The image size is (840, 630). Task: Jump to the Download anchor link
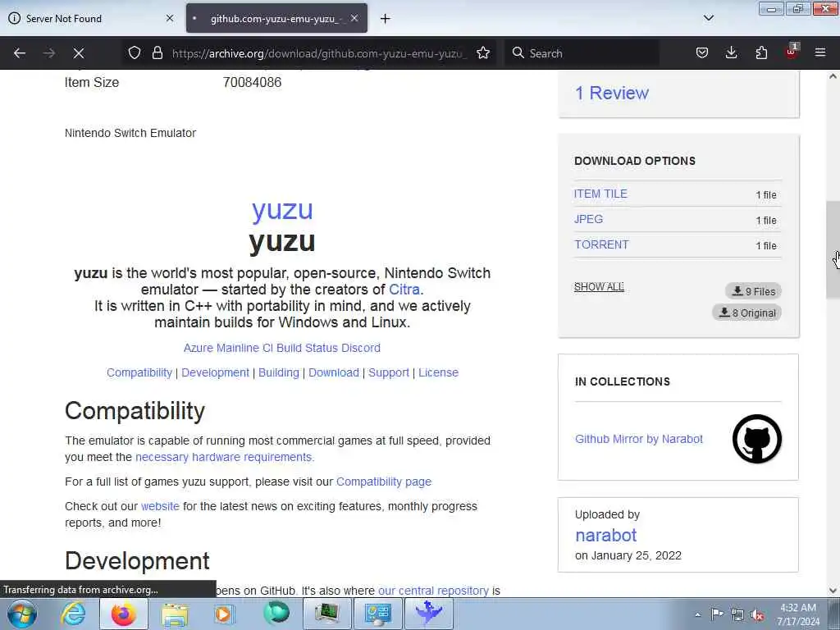(334, 372)
